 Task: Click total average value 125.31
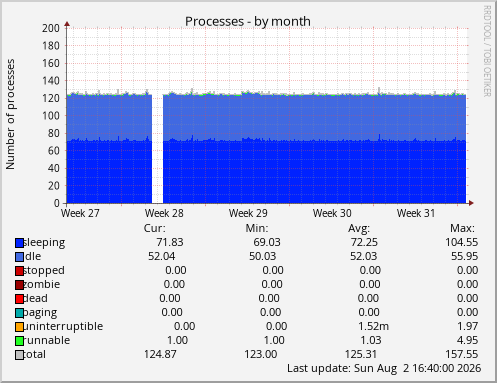click(x=361, y=354)
